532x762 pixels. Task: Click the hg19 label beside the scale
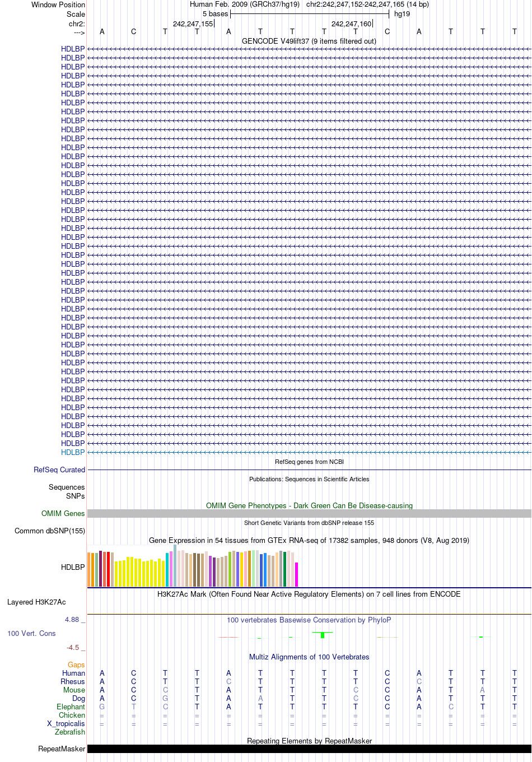[402, 14]
